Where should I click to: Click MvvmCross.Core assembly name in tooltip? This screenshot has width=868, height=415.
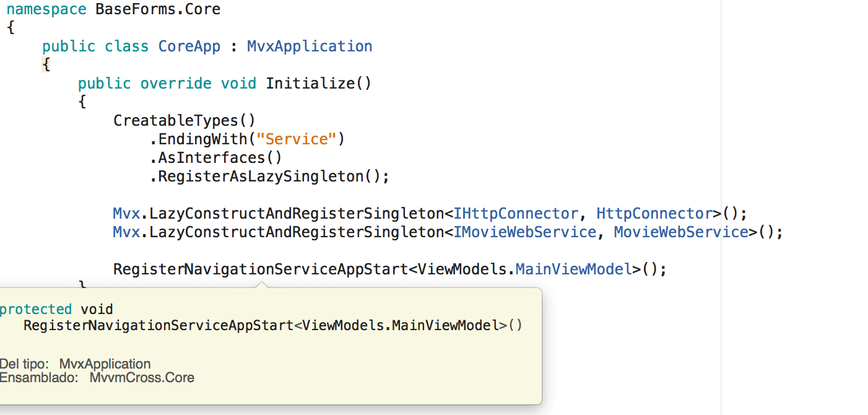tap(142, 378)
